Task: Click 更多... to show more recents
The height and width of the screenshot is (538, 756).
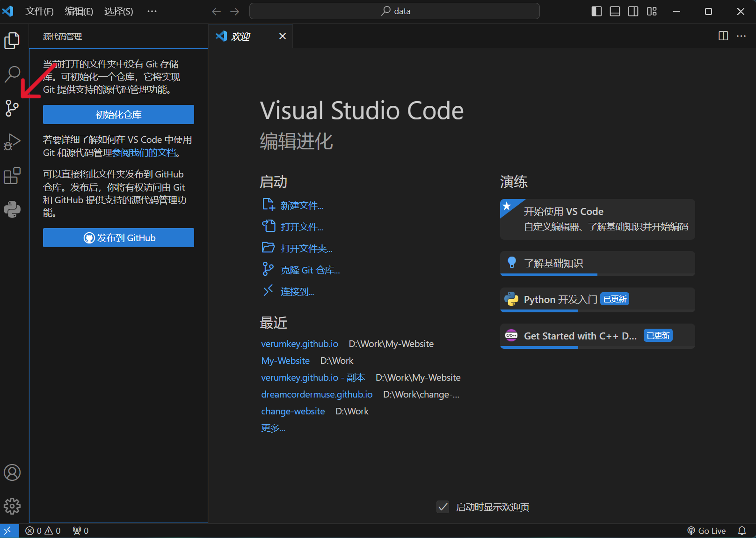Action: [273, 428]
